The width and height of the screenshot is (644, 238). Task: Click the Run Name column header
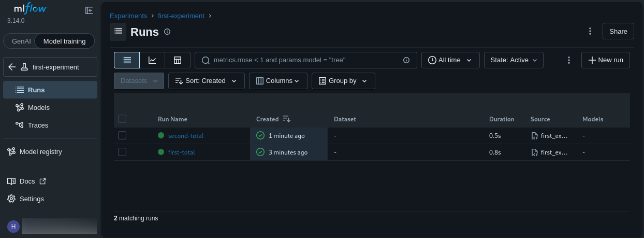172,119
